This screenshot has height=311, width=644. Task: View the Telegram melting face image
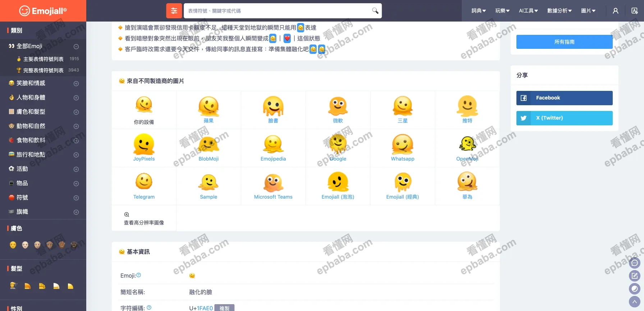144,182
